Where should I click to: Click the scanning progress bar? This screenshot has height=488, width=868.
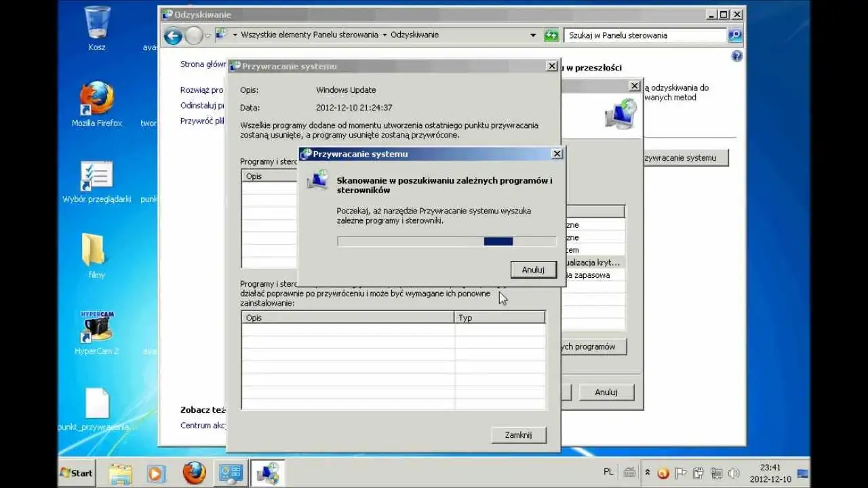pos(448,241)
